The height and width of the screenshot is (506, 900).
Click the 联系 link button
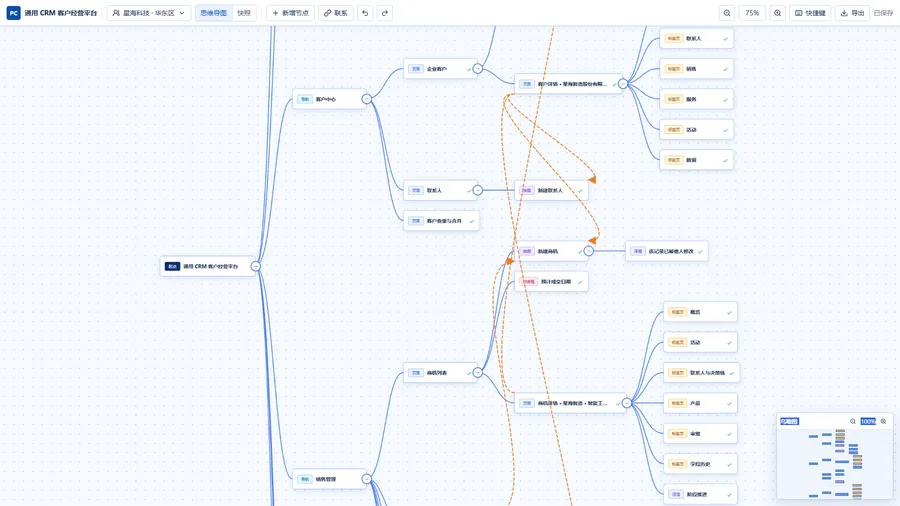coord(336,13)
